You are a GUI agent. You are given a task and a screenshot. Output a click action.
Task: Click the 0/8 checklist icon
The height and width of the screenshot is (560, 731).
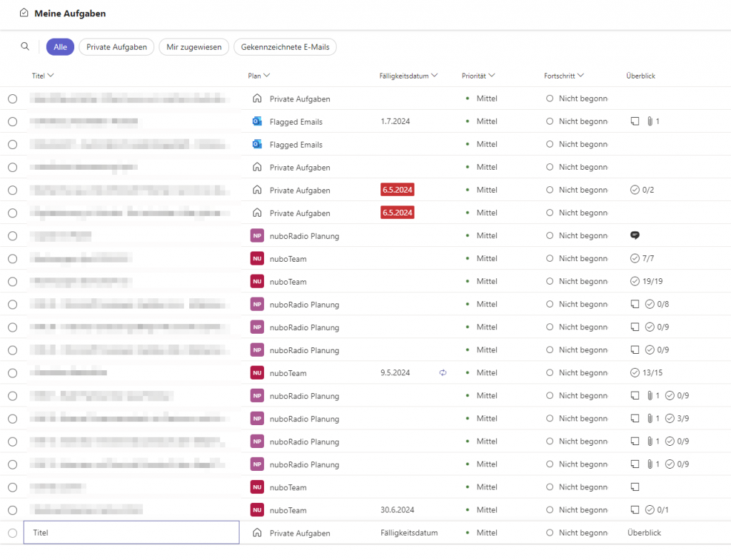point(650,304)
